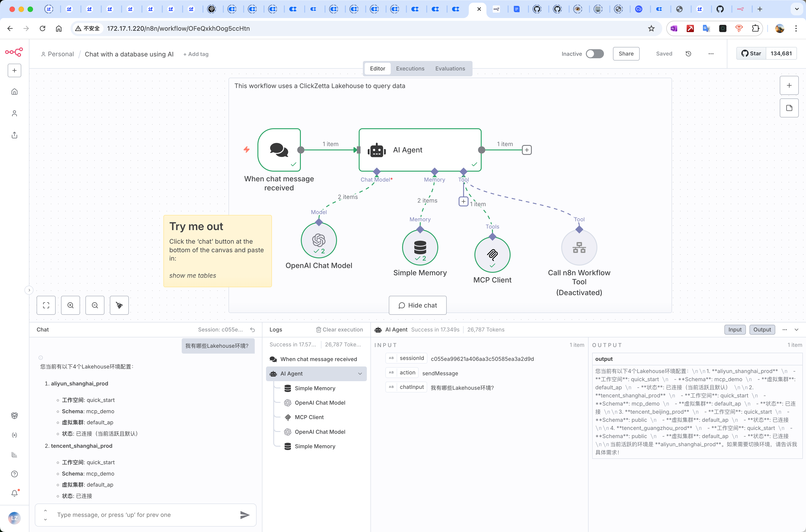Switch to the Evaluations tab
The image size is (806, 532).
point(450,69)
